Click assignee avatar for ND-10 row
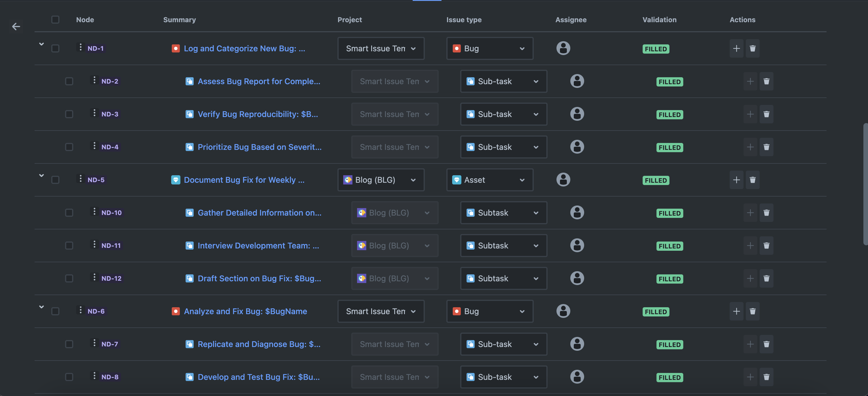This screenshot has height=396, width=868. click(x=577, y=213)
